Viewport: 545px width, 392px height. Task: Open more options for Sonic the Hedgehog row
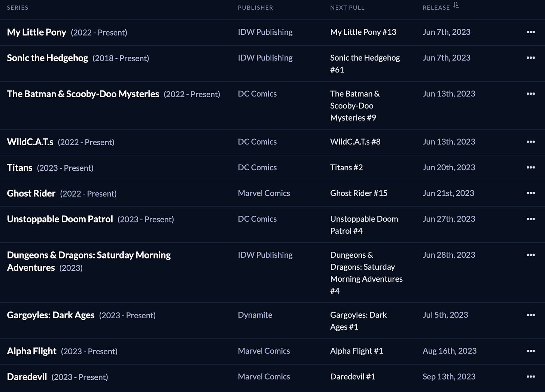[530, 58]
